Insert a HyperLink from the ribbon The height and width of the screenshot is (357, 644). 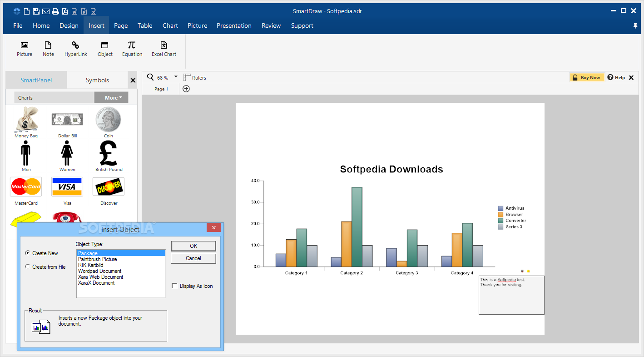(76, 49)
